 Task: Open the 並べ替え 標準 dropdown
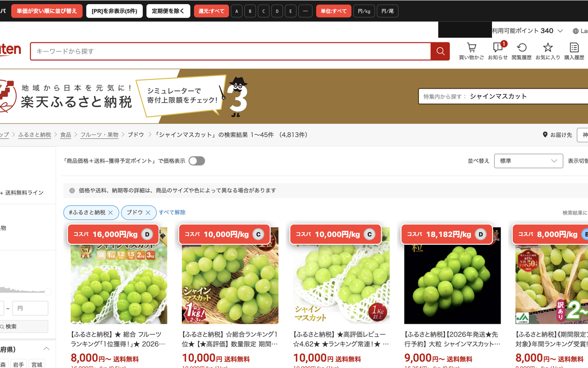point(528,161)
